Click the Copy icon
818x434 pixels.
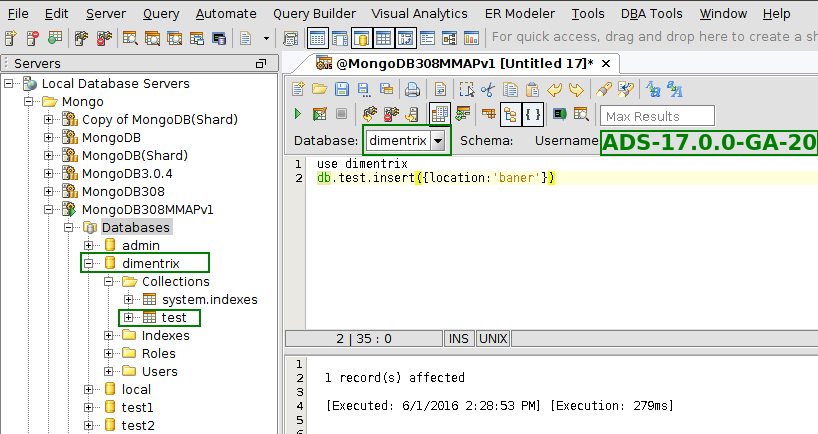[510, 90]
